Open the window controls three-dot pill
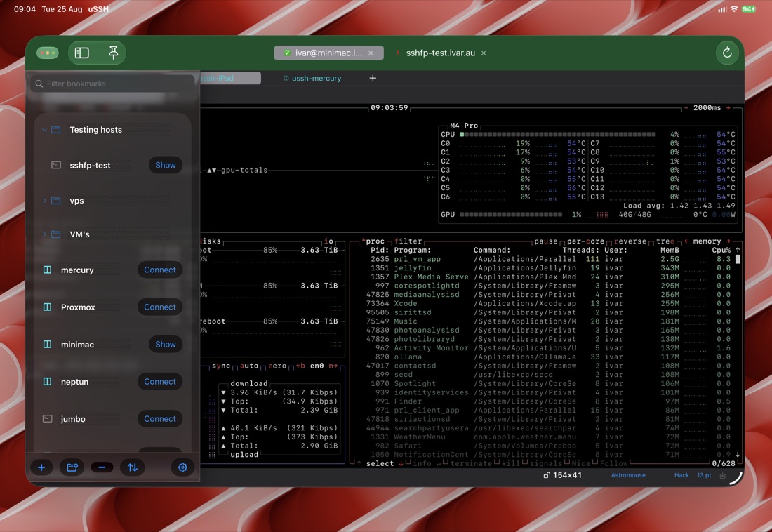Image resolution: width=772 pixels, height=532 pixels. point(48,53)
